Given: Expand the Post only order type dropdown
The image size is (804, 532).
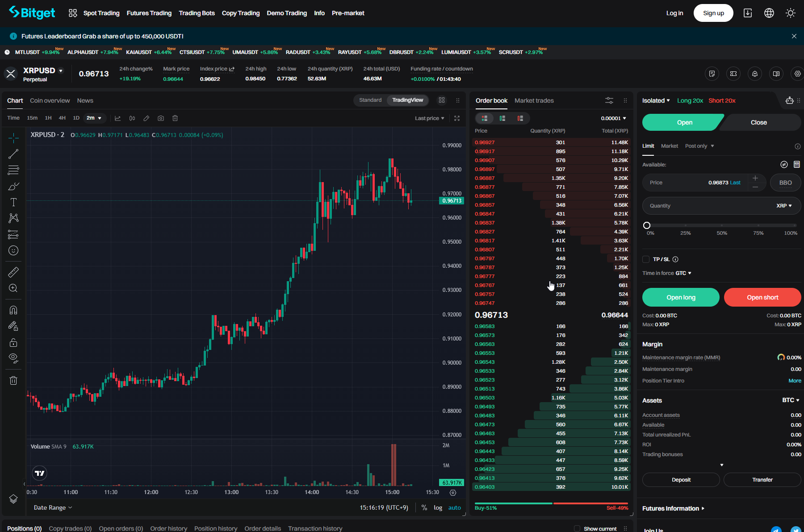Looking at the screenshot, I should pyautogui.click(x=699, y=146).
